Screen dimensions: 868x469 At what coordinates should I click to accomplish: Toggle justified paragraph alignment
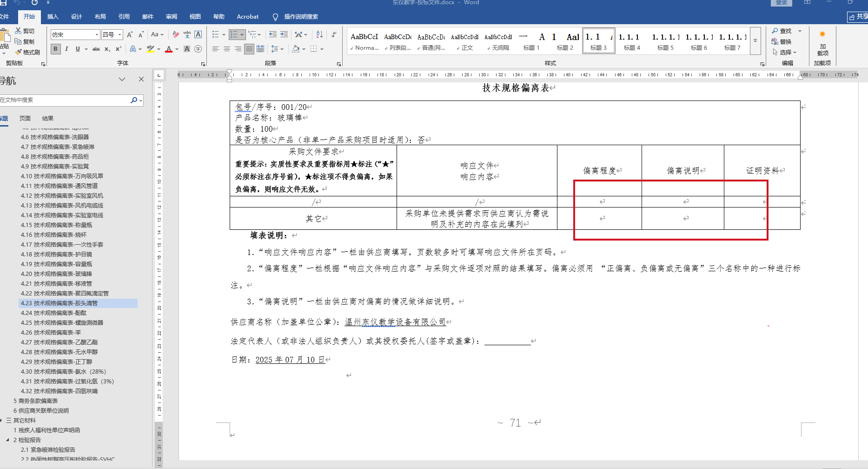[x=249, y=49]
